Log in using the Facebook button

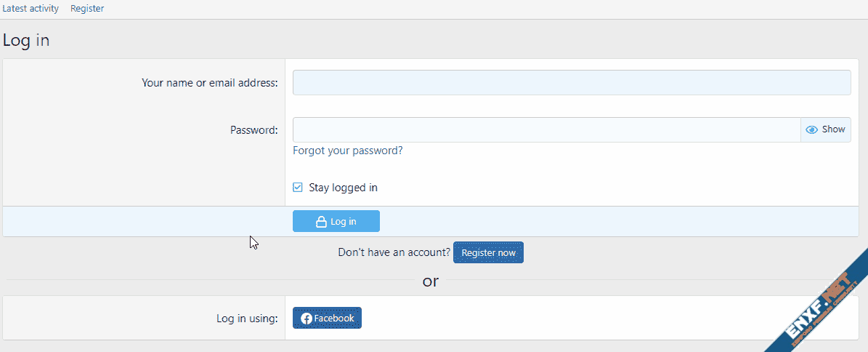[327, 319]
